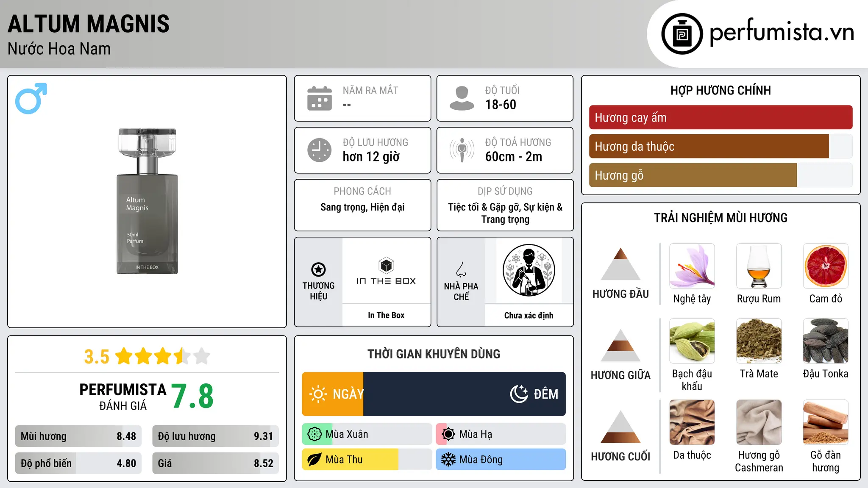The image size is (868, 488).
Task: Click the 18-60 age range value
Action: (x=501, y=105)
